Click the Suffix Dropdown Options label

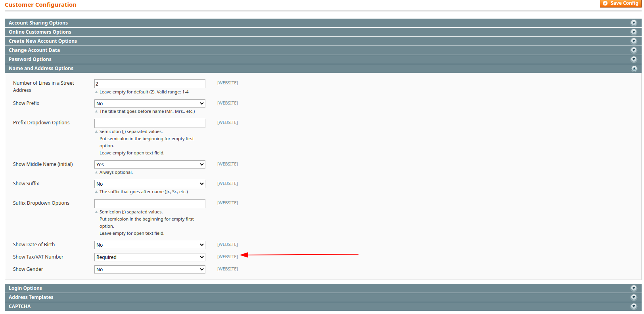pos(41,203)
